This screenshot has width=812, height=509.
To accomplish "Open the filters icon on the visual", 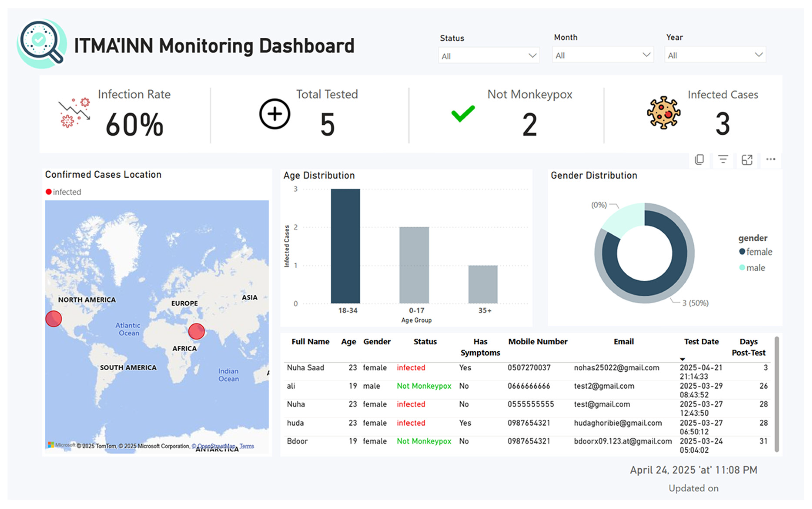I will (723, 160).
